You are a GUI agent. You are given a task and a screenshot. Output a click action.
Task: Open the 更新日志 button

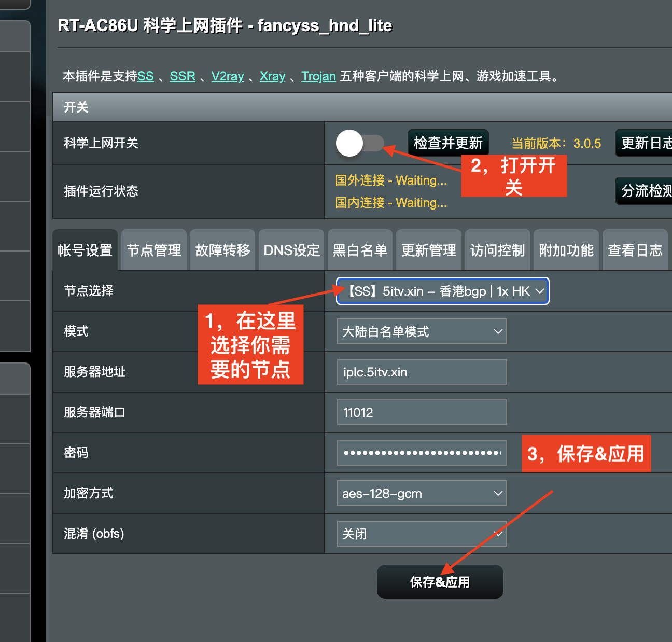pyautogui.click(x=645, y=143)
